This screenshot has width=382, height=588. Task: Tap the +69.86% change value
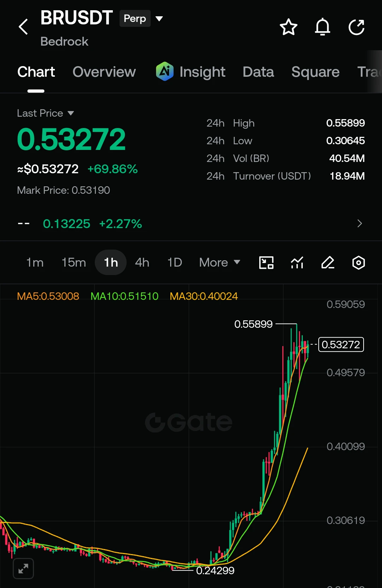coord(112,169)
